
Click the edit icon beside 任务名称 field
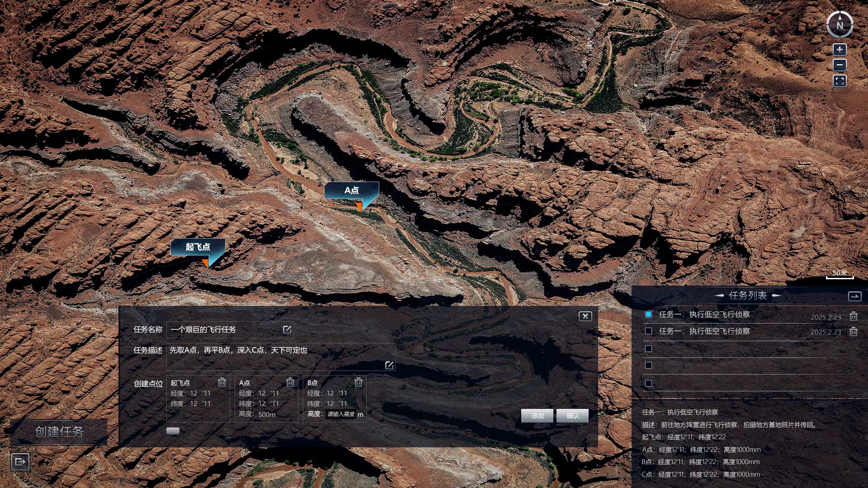[287, 329]
